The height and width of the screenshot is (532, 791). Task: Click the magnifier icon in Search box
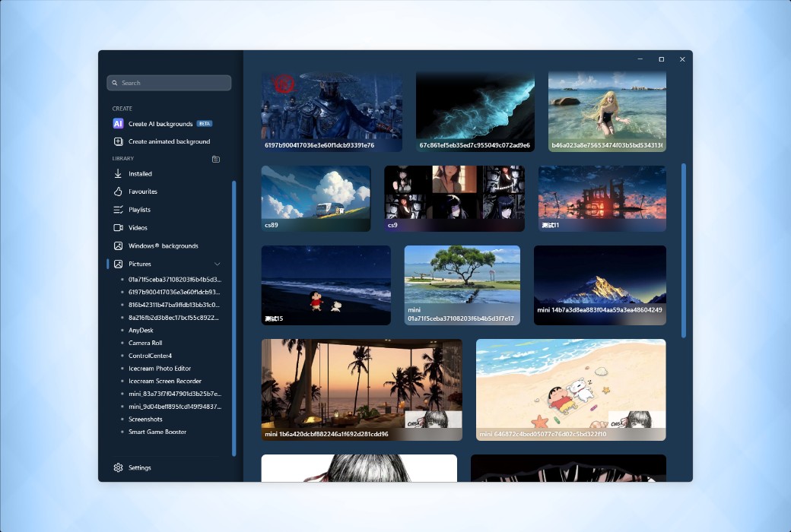115,83
